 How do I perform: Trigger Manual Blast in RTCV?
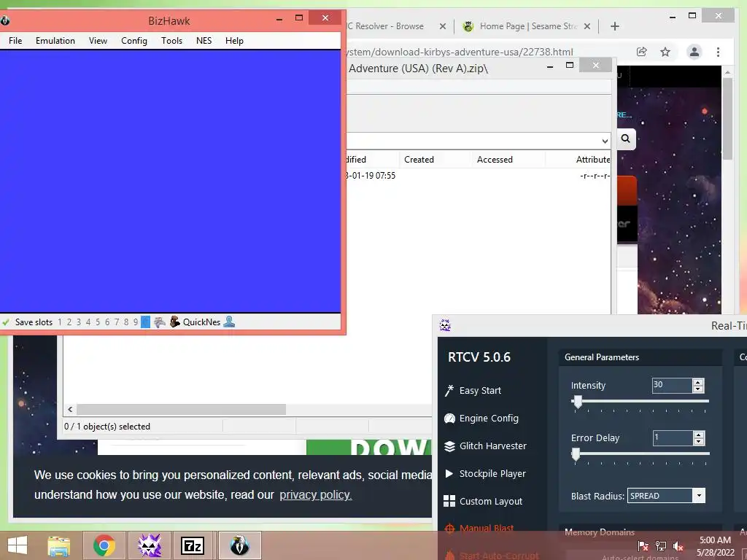click(x=479, y=528)
